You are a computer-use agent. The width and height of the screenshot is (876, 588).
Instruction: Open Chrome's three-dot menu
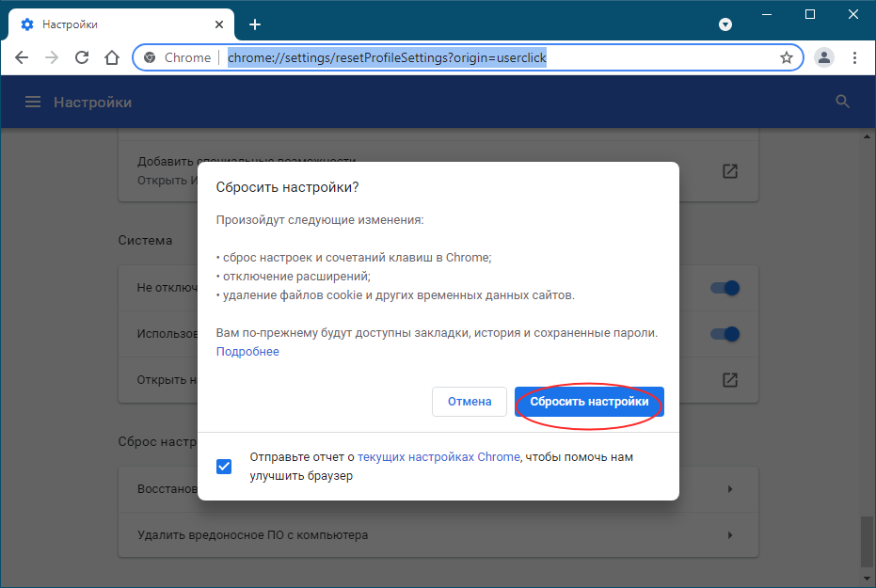click(x=854, y=57)
